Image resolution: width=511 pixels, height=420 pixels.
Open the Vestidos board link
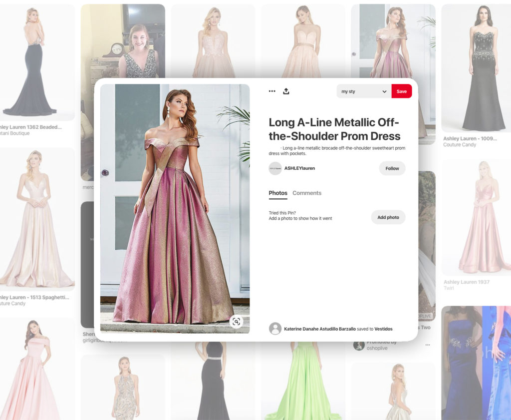[x=383, y=329]
